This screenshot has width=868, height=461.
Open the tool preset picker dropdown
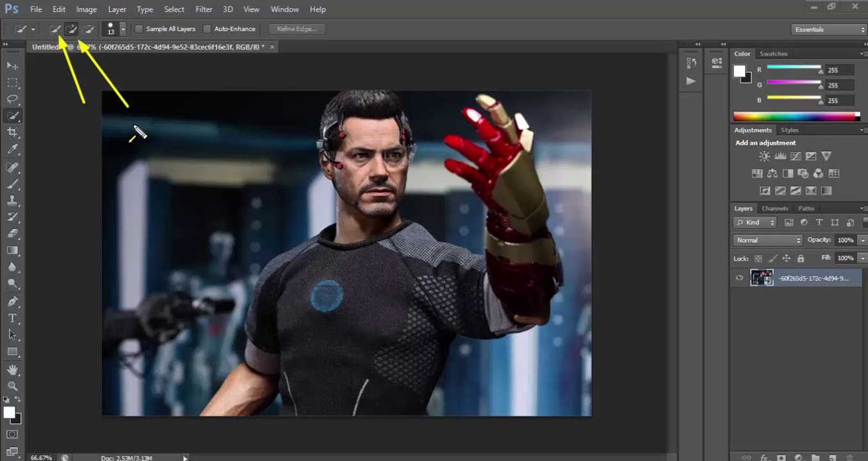[33, 29]
